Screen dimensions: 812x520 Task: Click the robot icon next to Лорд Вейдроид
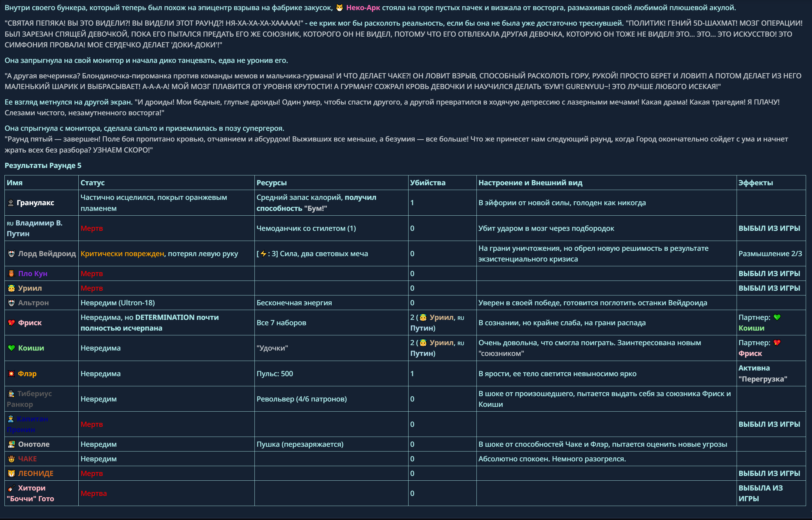click(11, 253)
